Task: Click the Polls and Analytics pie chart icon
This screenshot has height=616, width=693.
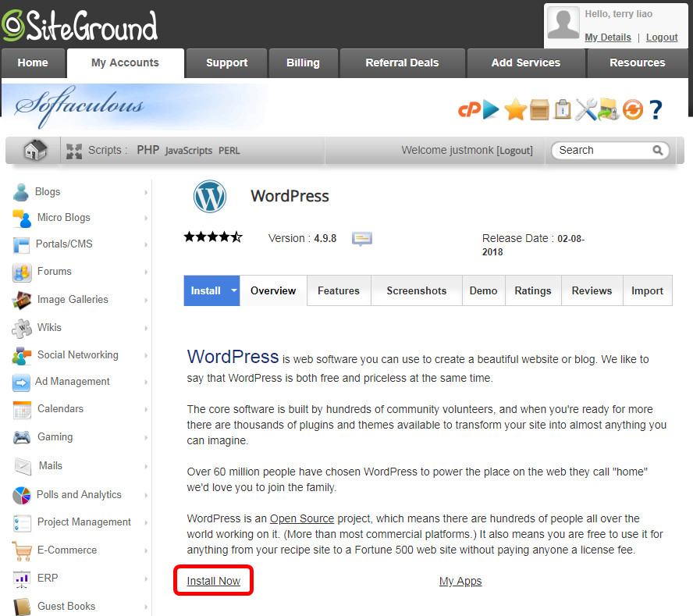Action: click(22, 495)
